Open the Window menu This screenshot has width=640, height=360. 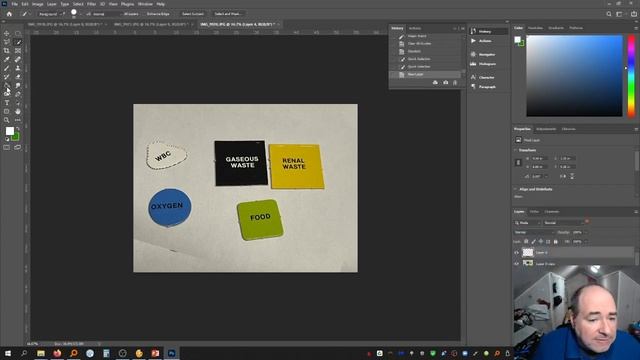click(145, 4)
